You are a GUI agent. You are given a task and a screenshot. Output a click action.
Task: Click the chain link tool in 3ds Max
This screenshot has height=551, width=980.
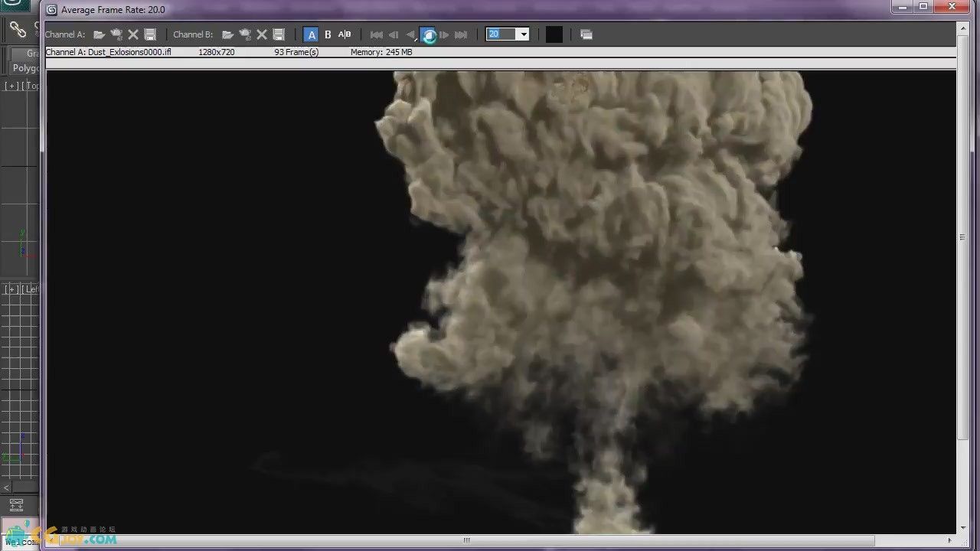pyautogui.click(x=18, y=30)
